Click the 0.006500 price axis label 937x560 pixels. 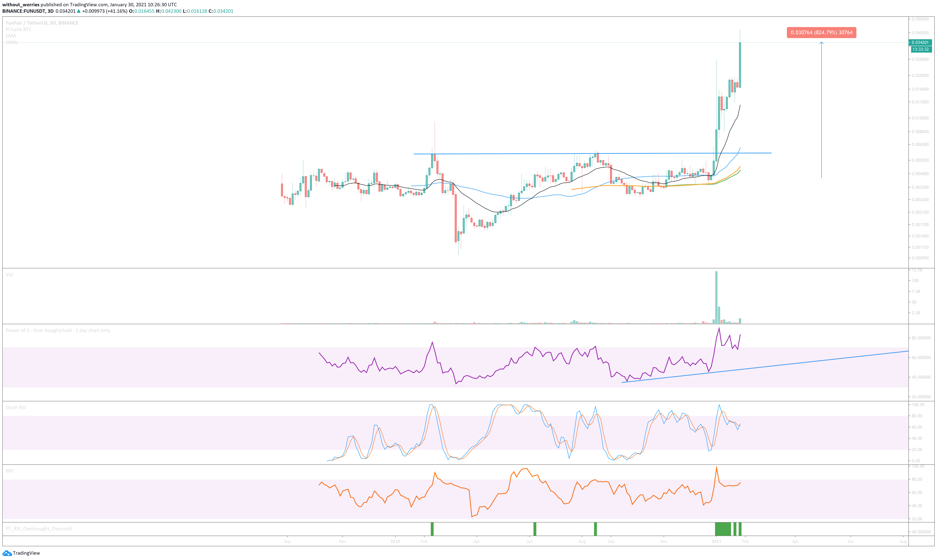920,145
